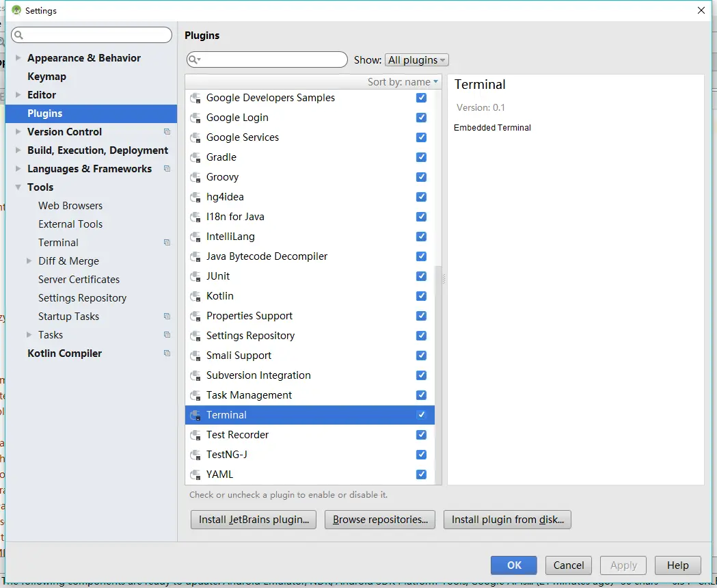
Task: Click the Test Recorder plugin icon
Action: (195, 435)
